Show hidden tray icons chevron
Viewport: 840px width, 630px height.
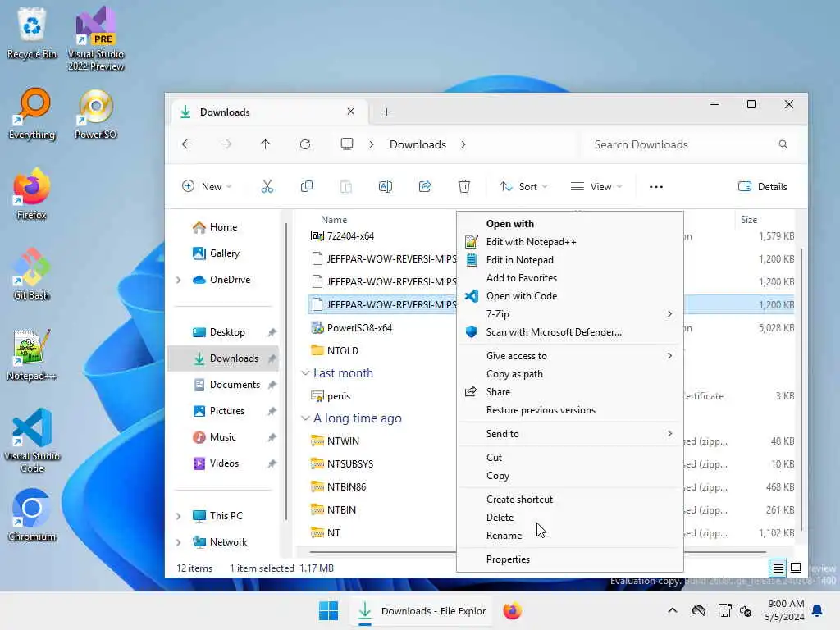pos(673,610)
